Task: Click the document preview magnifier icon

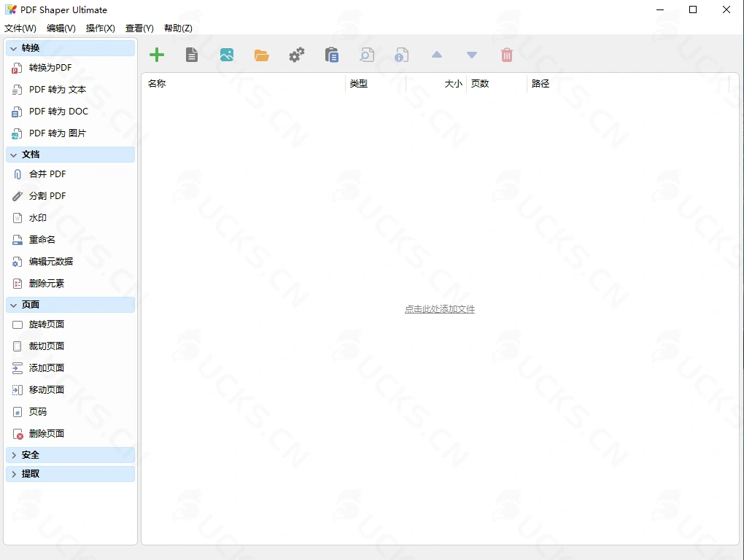Action: [x=366, y=54]
